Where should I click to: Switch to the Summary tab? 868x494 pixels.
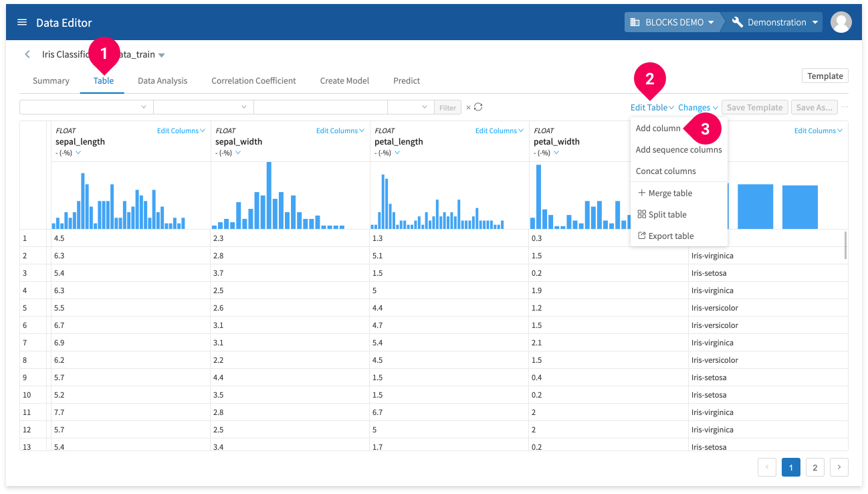click(x=51, y=80)
